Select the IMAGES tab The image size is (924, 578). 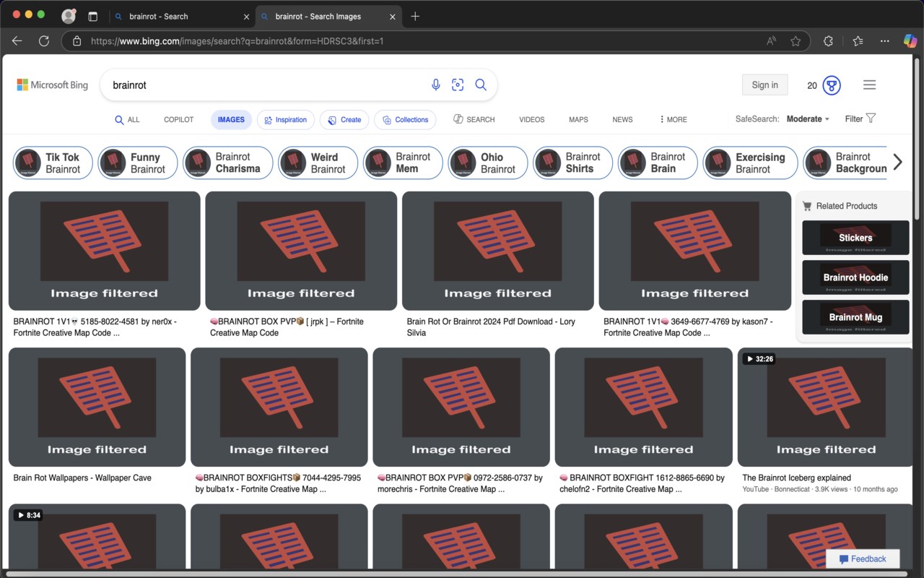click(231, 120)
